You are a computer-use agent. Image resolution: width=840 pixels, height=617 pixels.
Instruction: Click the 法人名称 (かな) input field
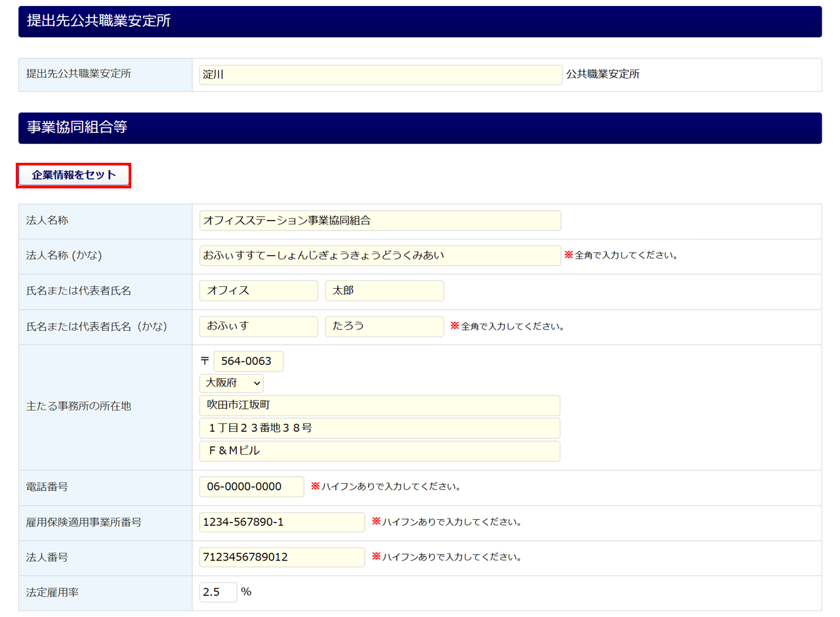380,256
